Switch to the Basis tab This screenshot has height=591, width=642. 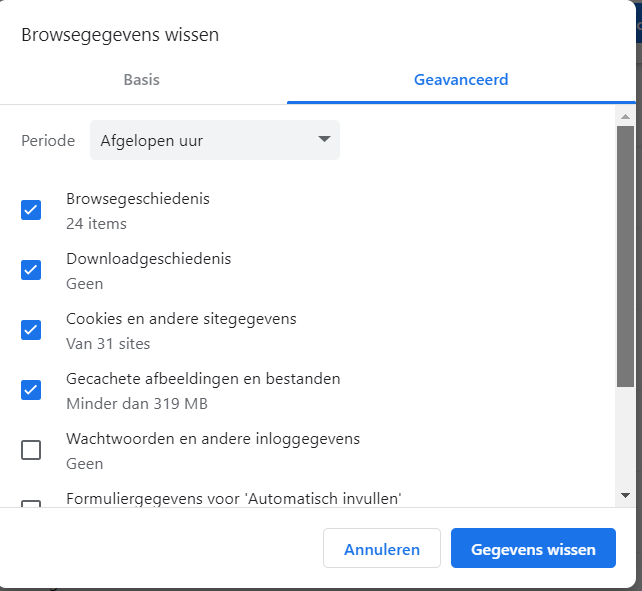coord(142,80)
